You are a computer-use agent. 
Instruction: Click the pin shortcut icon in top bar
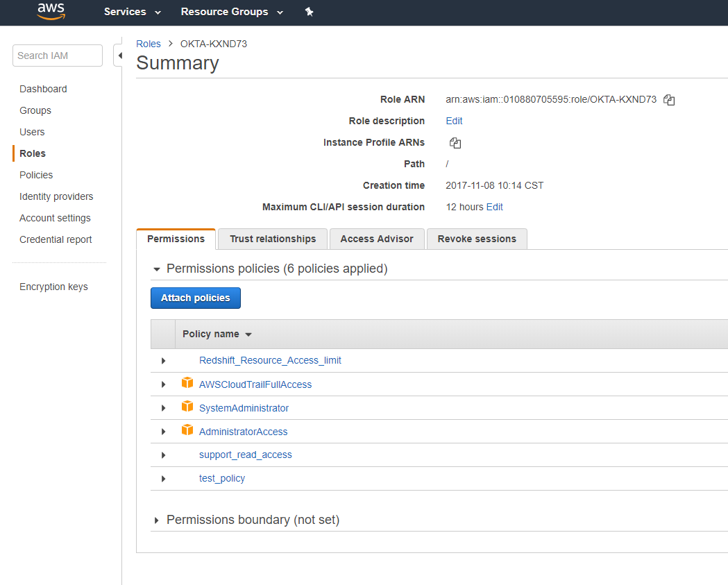(x=310, y=12)
